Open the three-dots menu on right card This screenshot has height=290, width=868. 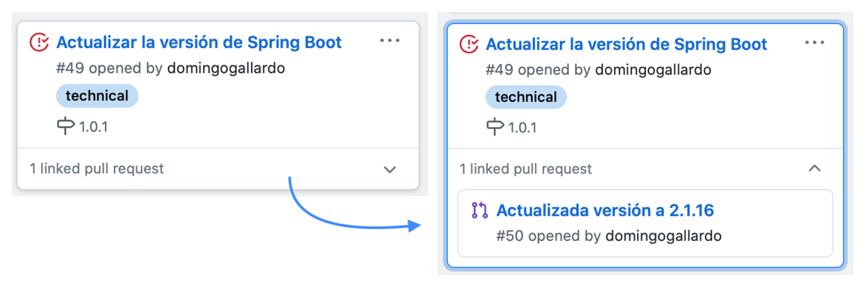pos(815,43)
